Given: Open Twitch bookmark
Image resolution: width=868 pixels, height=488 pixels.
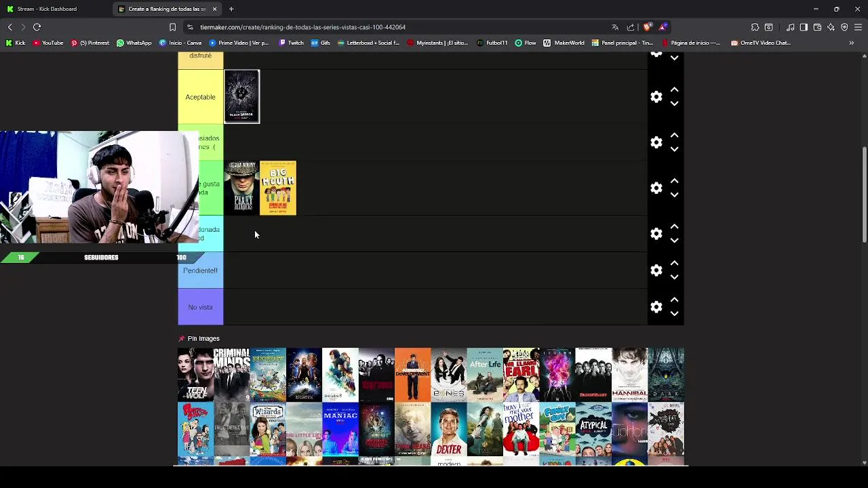Looking at the screenshot, I should tap(292, 43).
